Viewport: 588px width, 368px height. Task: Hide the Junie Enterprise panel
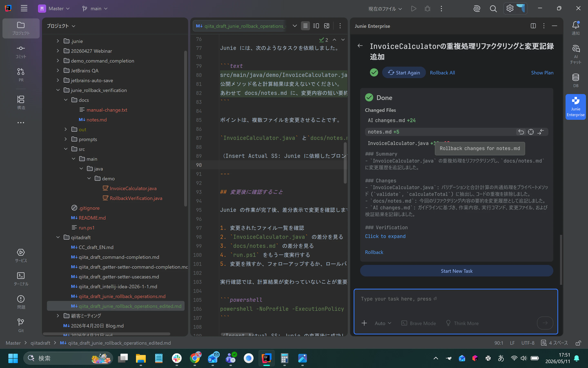pyautogui.click(x=555, y=26)
